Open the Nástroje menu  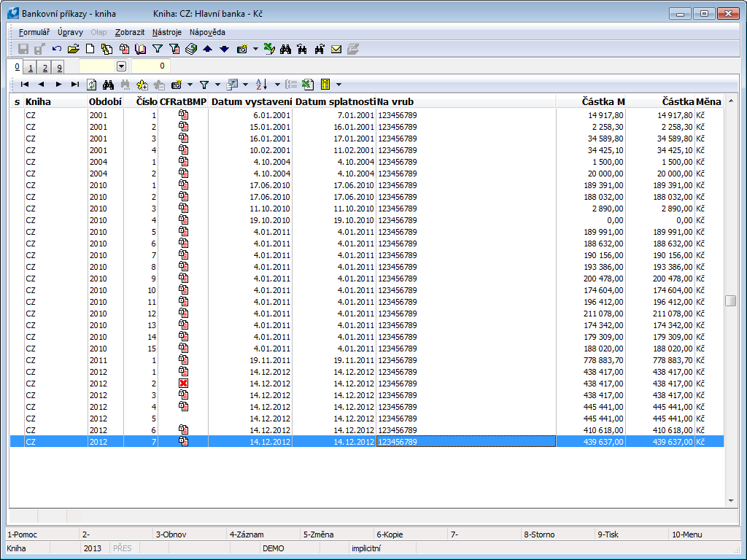[x=167, y=32]
